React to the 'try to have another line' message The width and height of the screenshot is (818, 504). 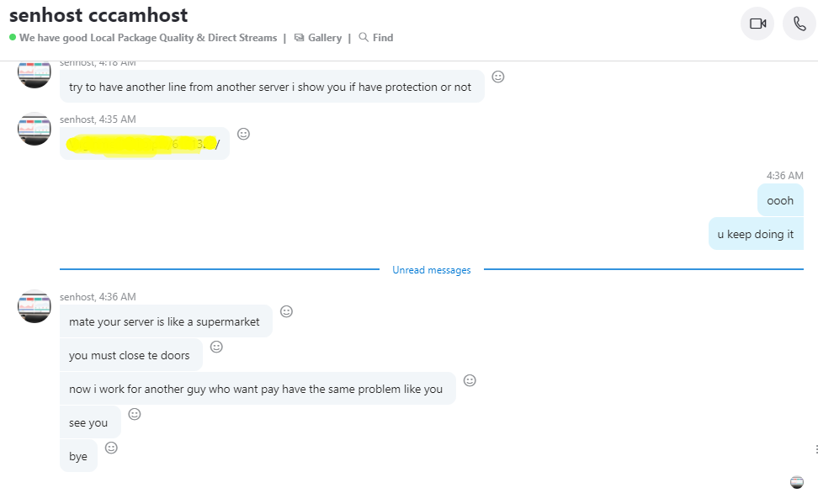(498, 77)
